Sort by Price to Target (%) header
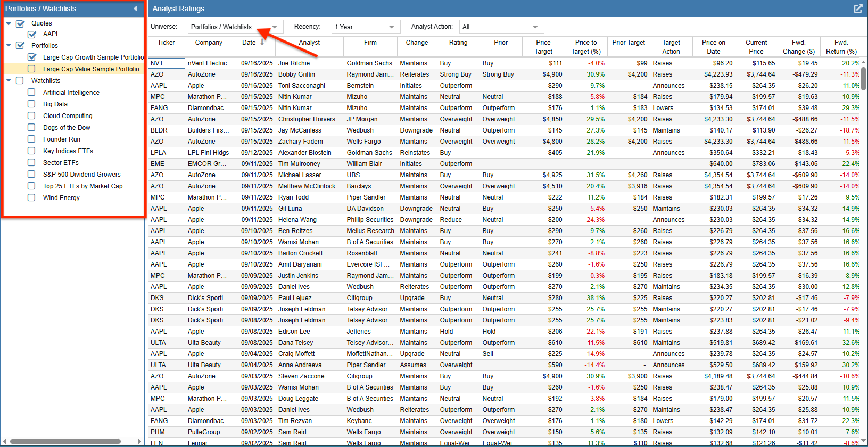This screenshot has width=868, height=447. click(x=586, y=47)
